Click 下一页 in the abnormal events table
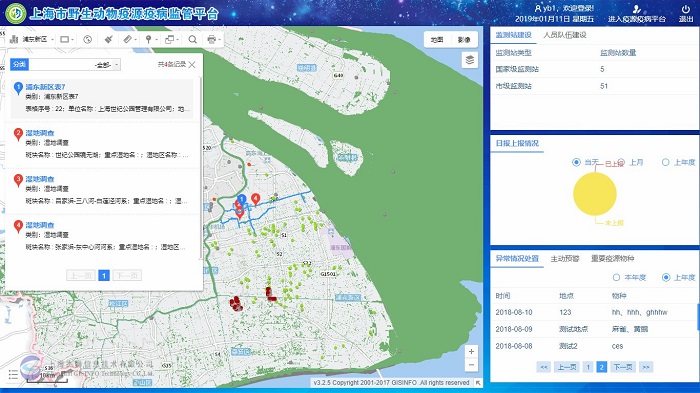This screenshot has height=393, width=700. [623, 367]
